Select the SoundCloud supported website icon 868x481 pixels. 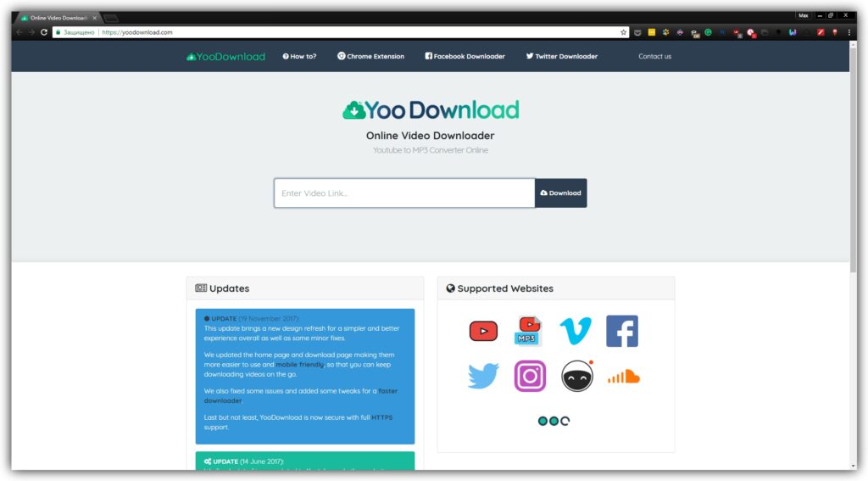[624, 377]
